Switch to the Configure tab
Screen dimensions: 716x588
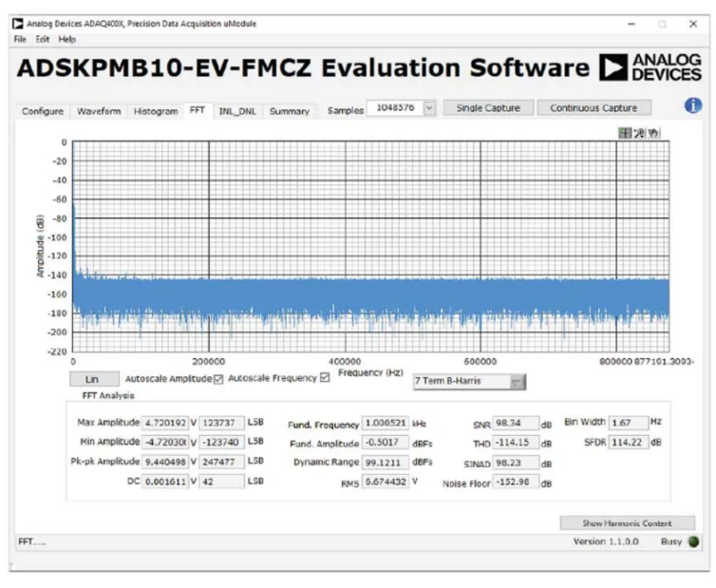[x=43, y=111]
